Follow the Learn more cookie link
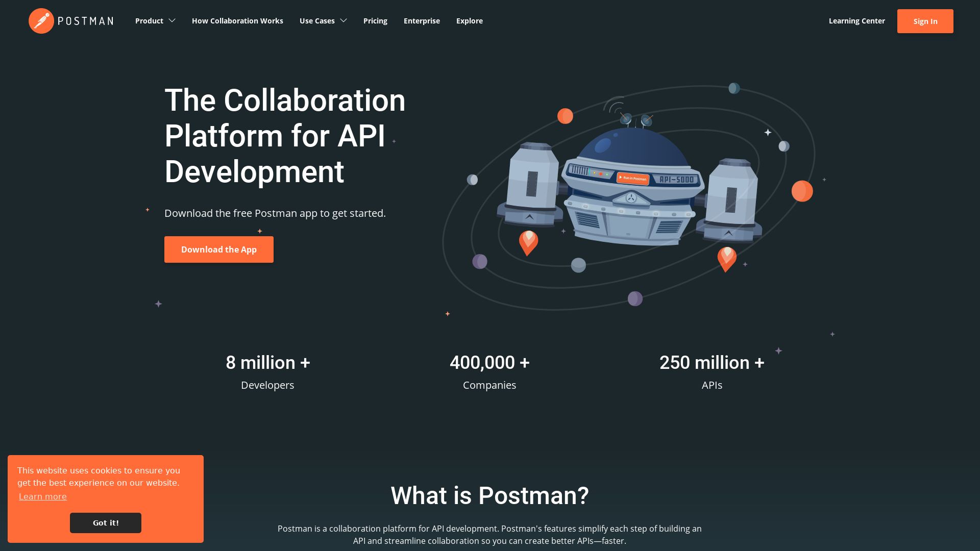This screenshot has width=980, height=551. 43,496
